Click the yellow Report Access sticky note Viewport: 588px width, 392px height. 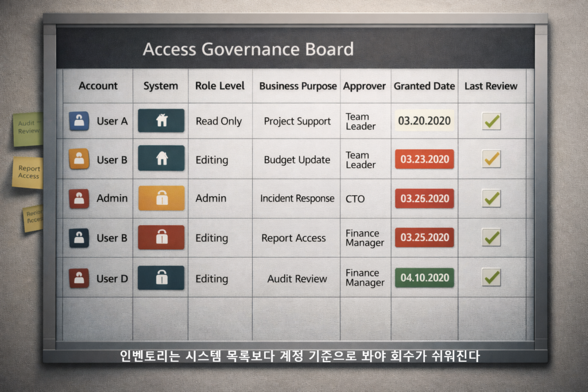click(28, 173)
